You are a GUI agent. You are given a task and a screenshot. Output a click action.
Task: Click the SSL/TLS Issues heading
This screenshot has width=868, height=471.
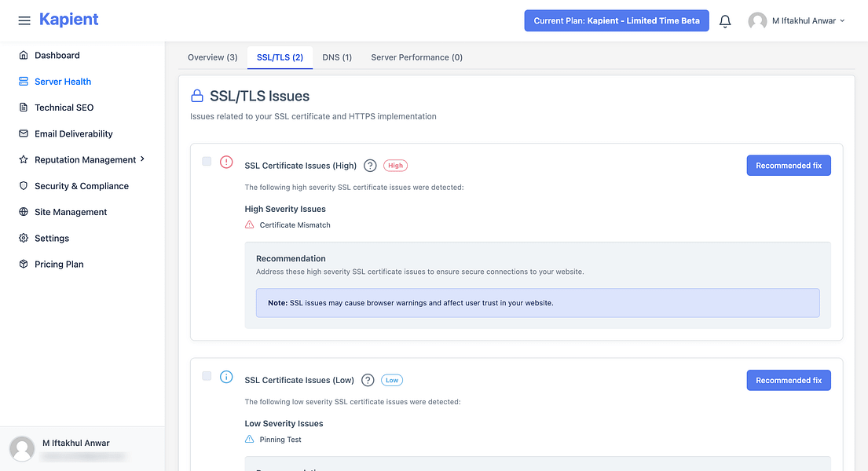(260, 96)
